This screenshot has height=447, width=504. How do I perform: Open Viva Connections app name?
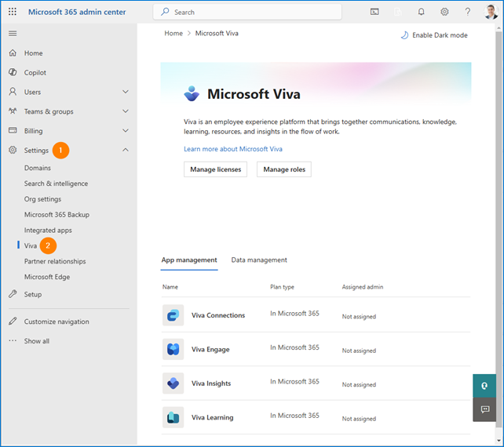(218, 315)
